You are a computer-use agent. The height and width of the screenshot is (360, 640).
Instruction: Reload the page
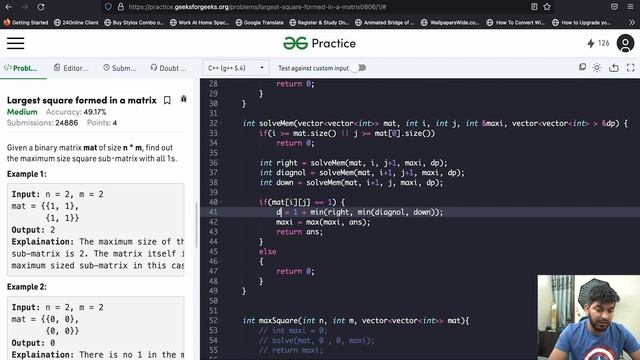point(41,7)
